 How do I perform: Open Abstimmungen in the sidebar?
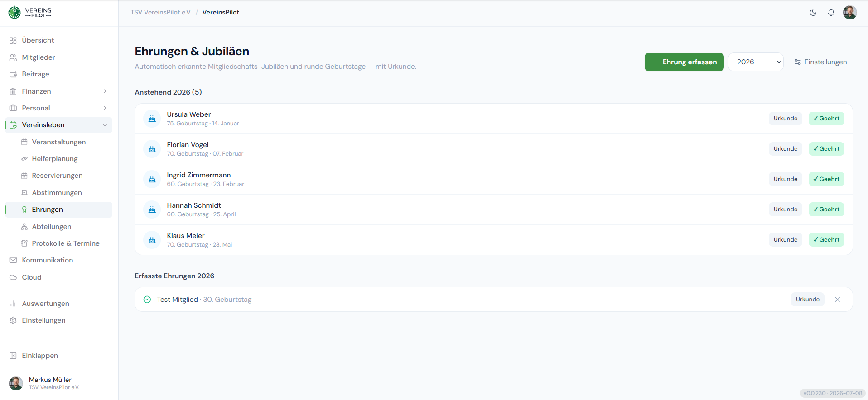[58, 193]
